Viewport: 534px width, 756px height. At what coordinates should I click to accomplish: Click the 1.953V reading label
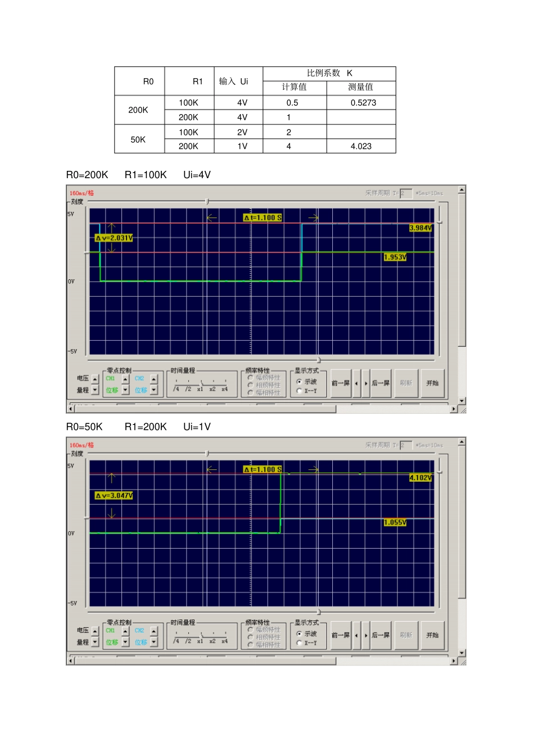coord(395,257)
